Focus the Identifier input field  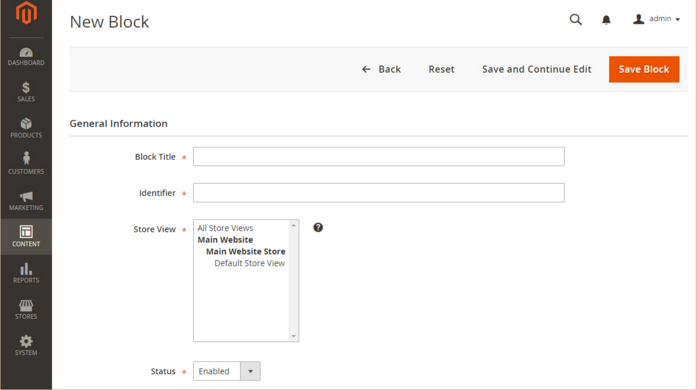pyautogui.click(x=379, y=193)
